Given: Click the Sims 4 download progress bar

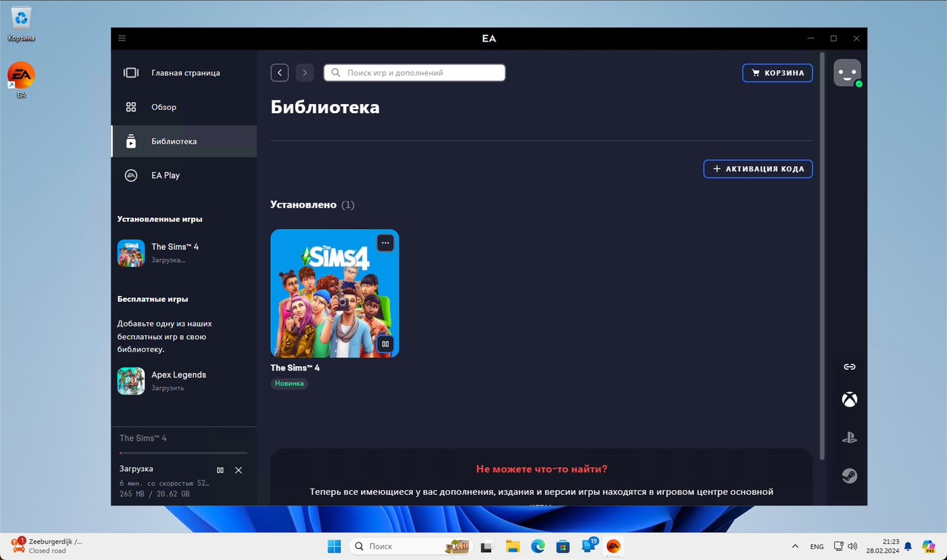Looking at the screenshot, I should [183, 453].
